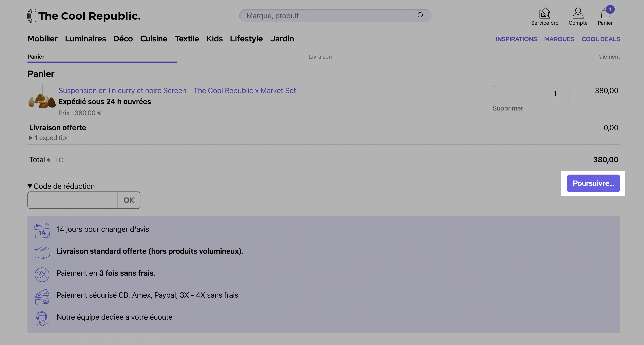Select the Paiement checkout step
Viewport: 644px width, 345px height.
click(608, 57)
